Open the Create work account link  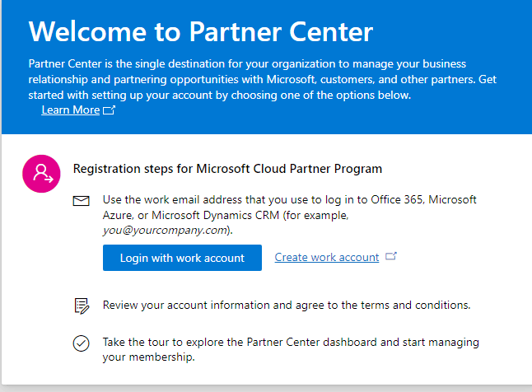click(327, 257)
